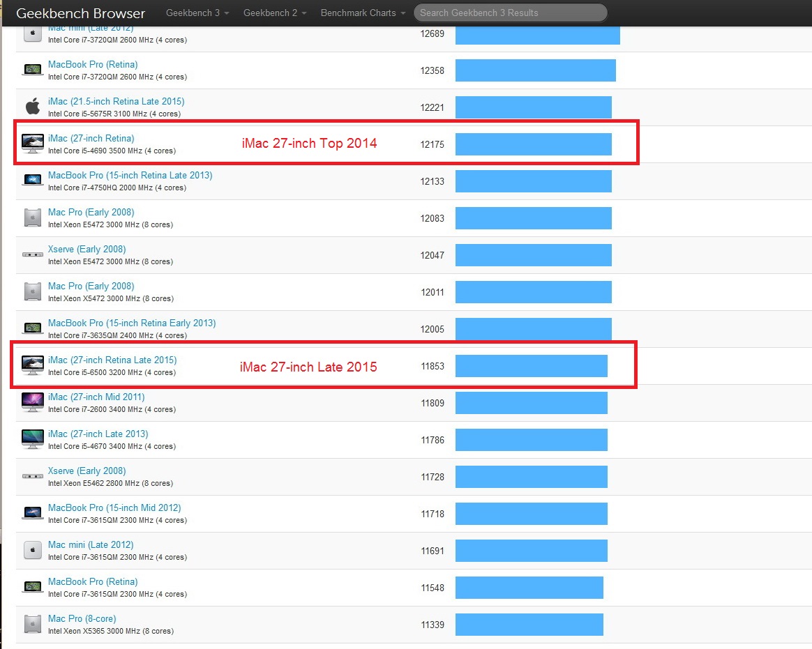Image resolution: width=812 pixels, height=649 pixels.
Task: Click the MacBook Pro 15-inch Retina Early 2013 icon
Action: pyautogui.click(x=33, y=328)
